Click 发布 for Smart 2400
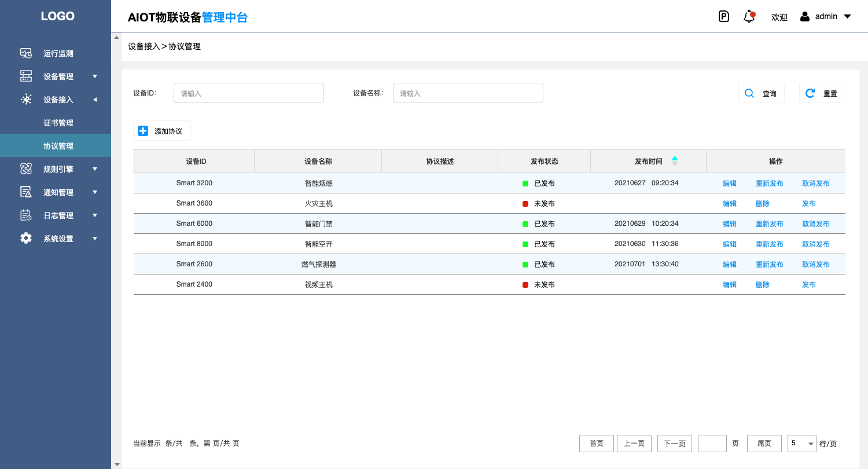 click(x=809, y=284)
